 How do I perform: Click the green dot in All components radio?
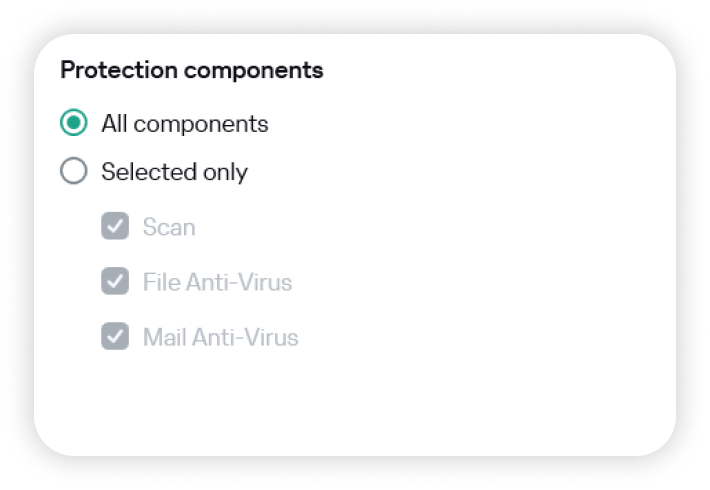pos(74,124)
